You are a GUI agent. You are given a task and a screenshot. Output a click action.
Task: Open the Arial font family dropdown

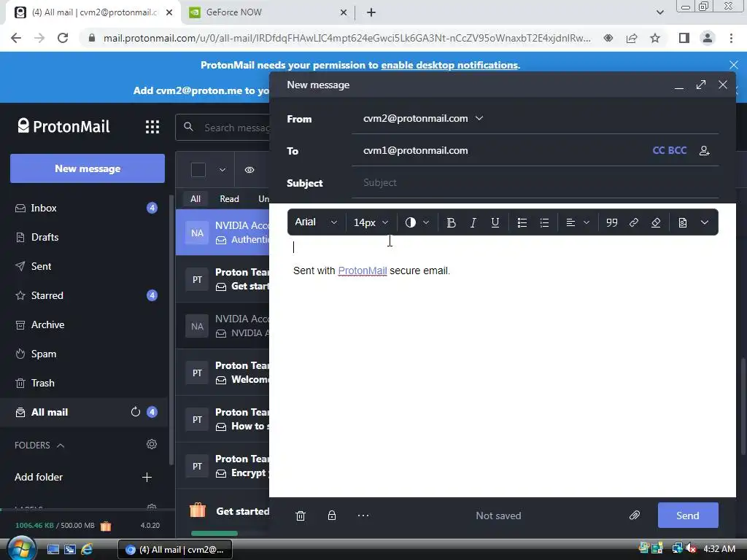pyautogui.click(x=316, y=222)
